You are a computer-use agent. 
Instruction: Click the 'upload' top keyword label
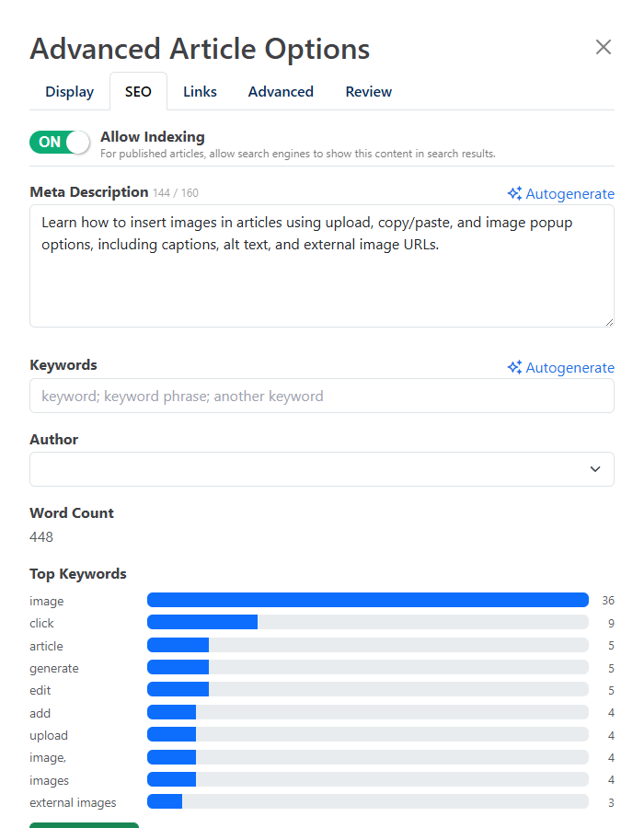[x=49, y=736]
